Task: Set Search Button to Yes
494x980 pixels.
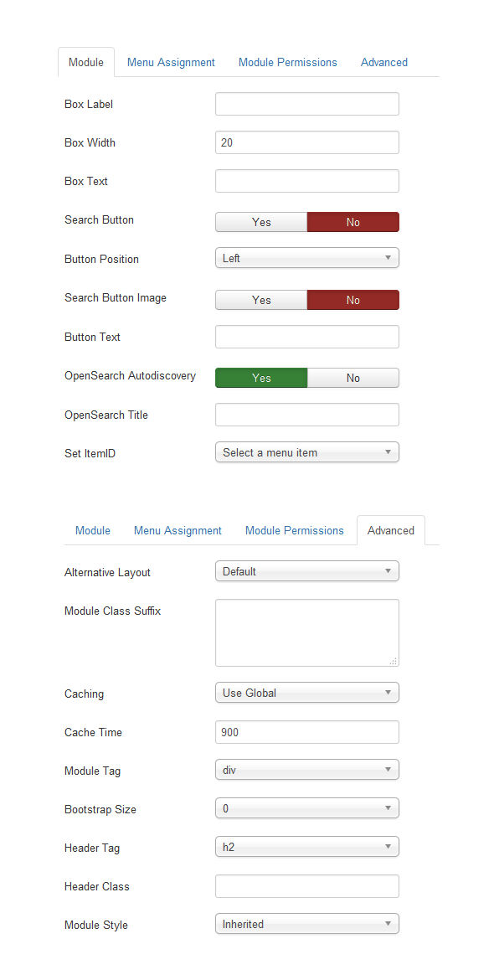Action: [x=261, y=222]
